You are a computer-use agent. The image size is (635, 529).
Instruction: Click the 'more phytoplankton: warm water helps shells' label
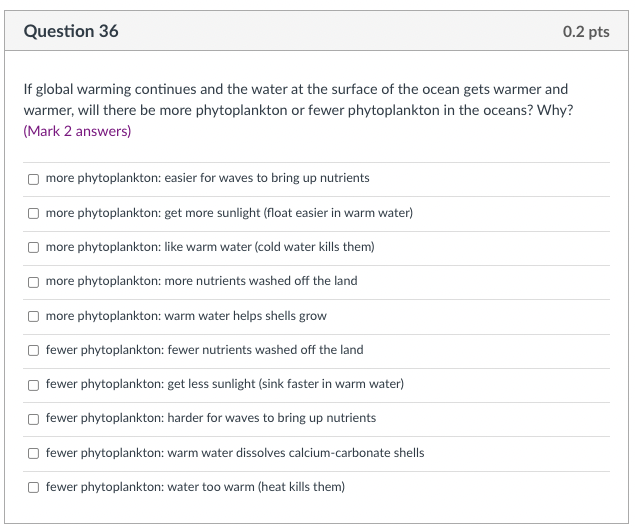click(x=186, y=316)
